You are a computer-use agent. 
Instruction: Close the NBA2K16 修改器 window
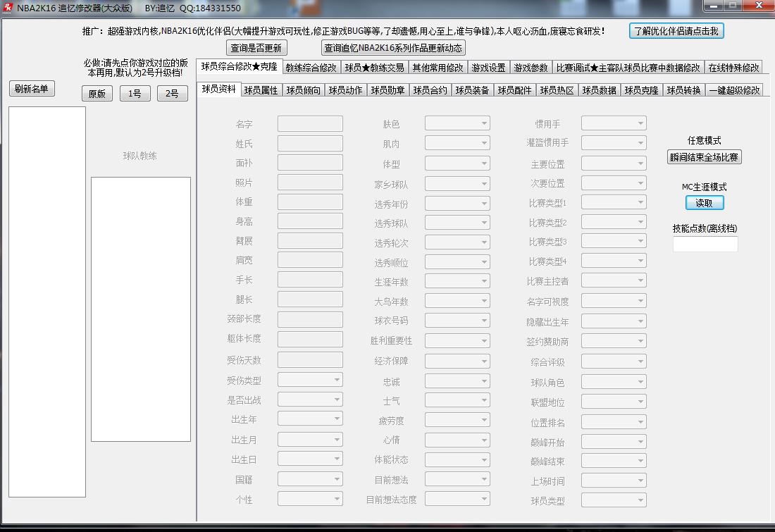[x=759, y=6]
